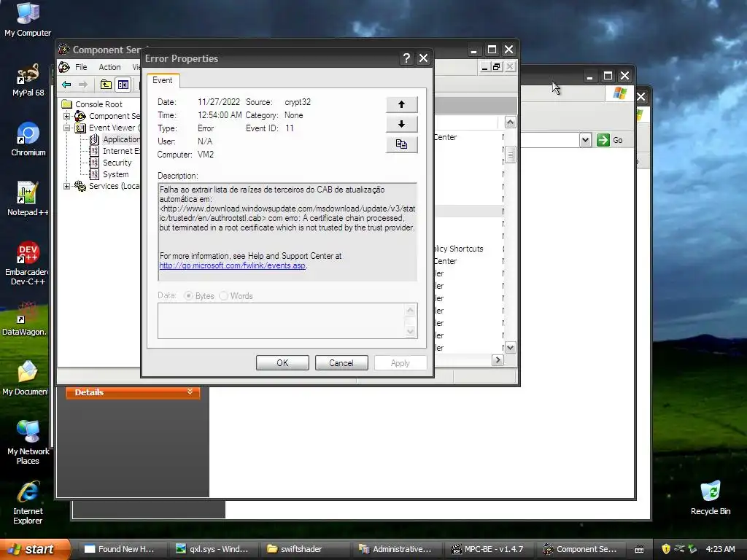Click scroll up arrow in event list
The height and width of the screenshot is (560, 747).
tap(510, 122)
